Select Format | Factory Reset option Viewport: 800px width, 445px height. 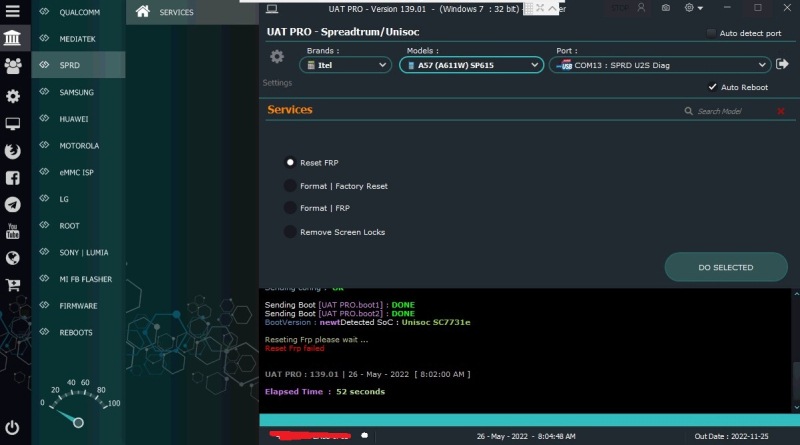tap(290, 186)
